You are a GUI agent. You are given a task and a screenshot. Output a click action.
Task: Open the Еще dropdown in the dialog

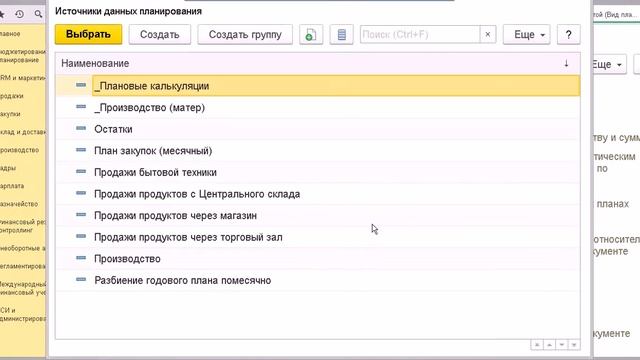tap(527, 34)
